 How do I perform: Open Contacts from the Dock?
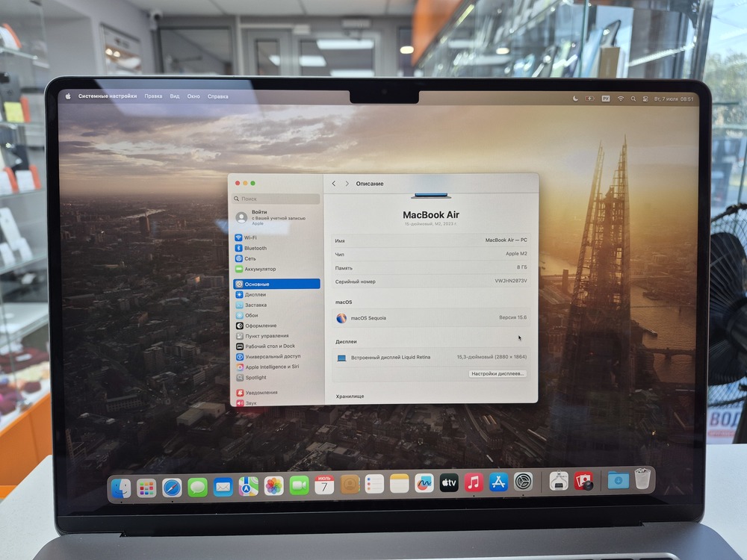click(350, 485)
